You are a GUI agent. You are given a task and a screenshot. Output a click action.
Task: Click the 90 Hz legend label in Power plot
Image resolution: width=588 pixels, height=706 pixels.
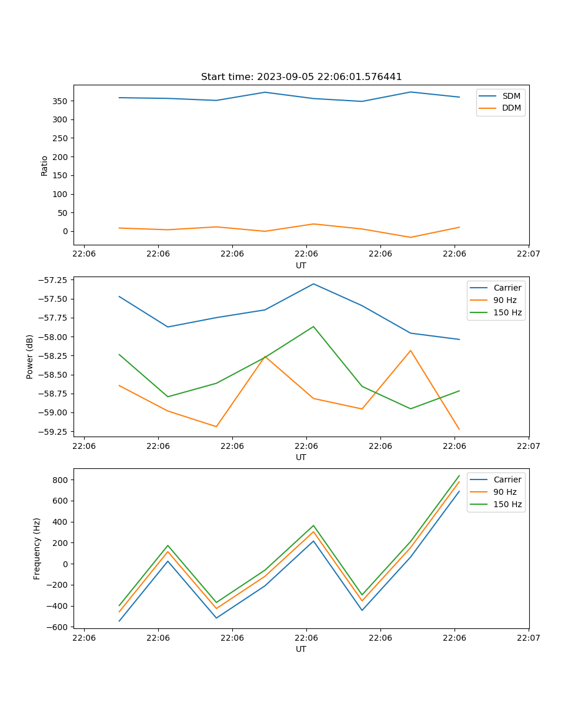(505, 300)
